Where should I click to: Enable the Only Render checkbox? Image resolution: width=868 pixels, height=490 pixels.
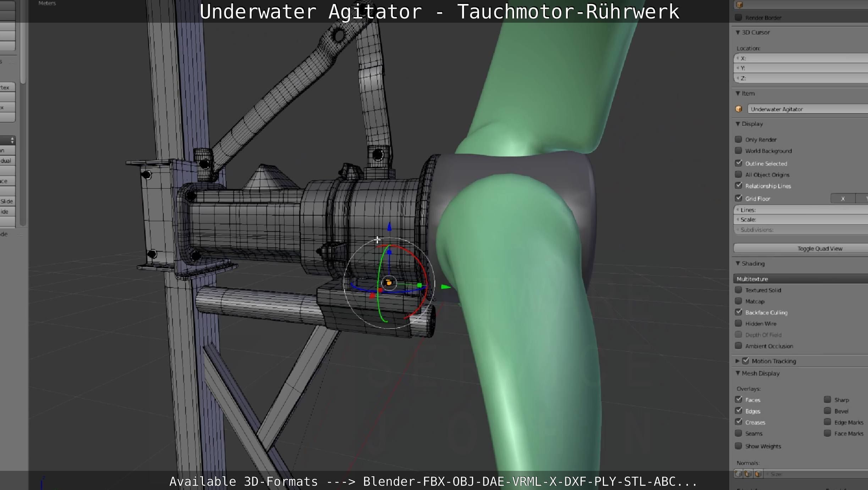738,139
